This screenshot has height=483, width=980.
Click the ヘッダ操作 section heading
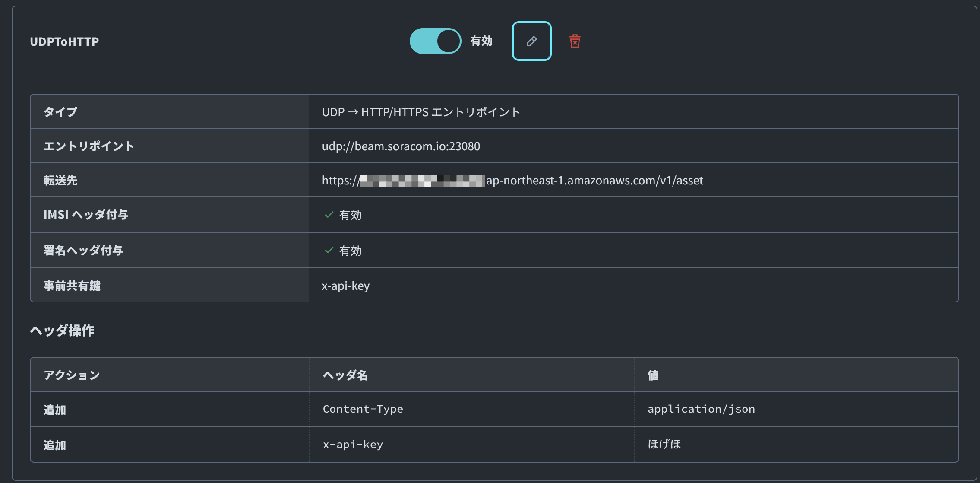[62, 330]
